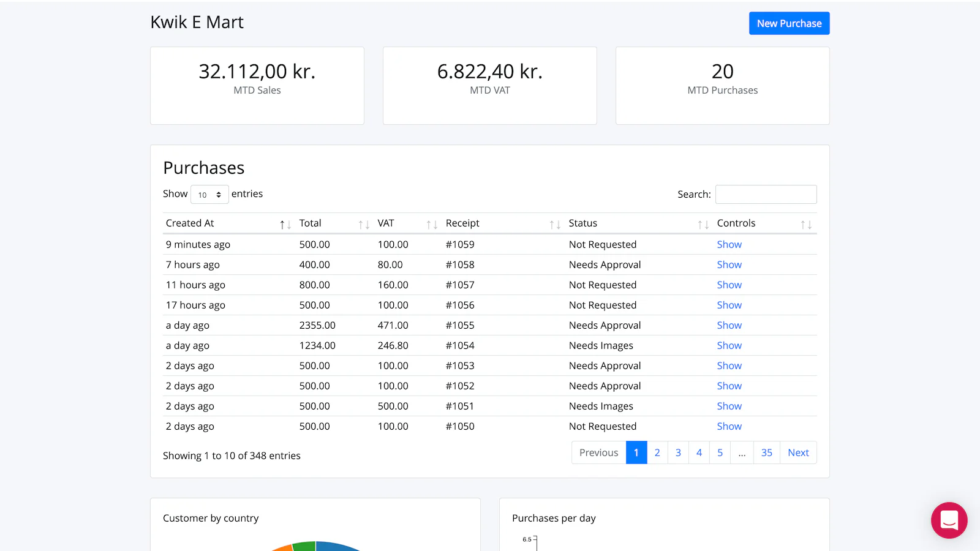Jump to page 35 of purchases
Screen dimensions: 980x551
pyautogui.click(x=766, y=452)
